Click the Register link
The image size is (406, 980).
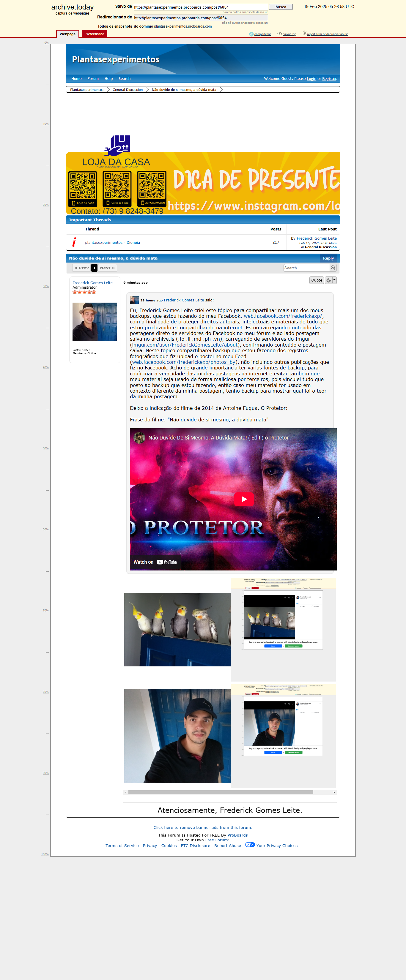pyautogui.click(x=329, y=79)
